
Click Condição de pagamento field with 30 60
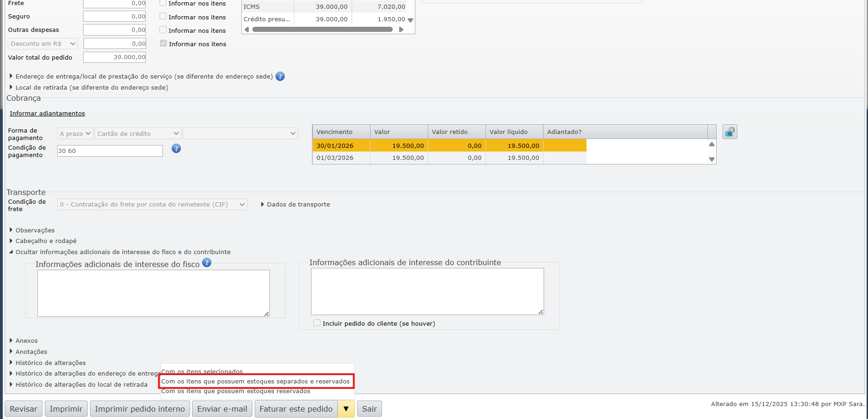(x=110, y=151)
